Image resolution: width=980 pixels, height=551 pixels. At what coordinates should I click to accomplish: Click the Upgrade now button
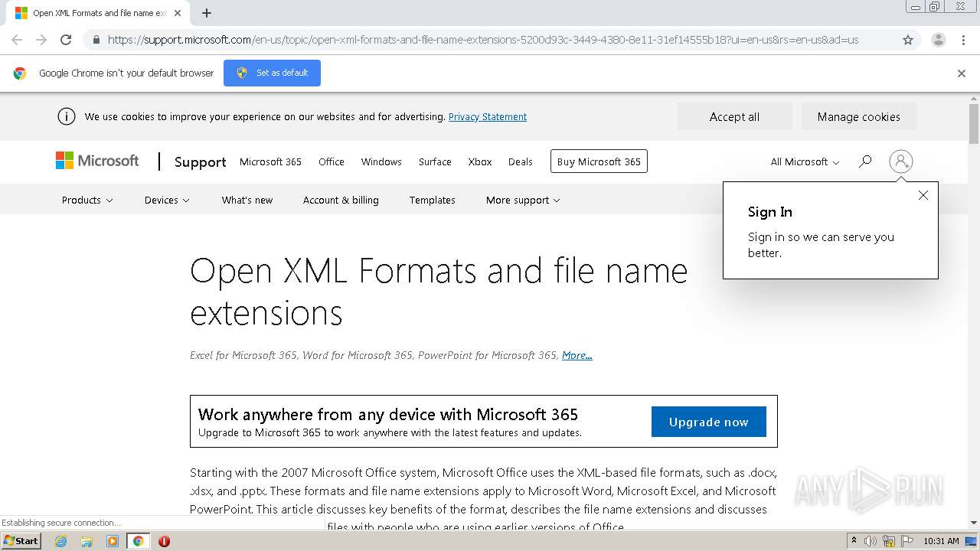point(708,422)
